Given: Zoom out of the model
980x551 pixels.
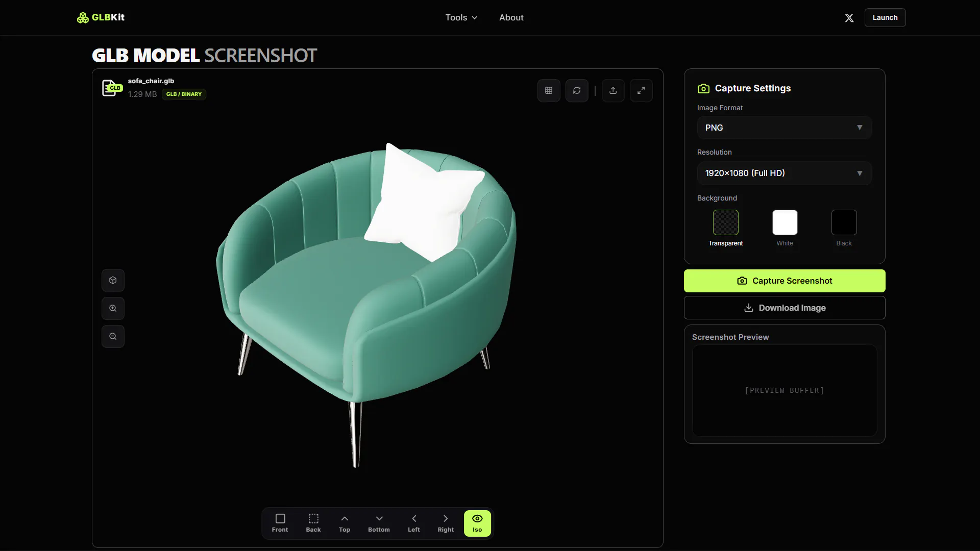Looking at the screenshot, I should pyautogui.click(x=113, y=336).
